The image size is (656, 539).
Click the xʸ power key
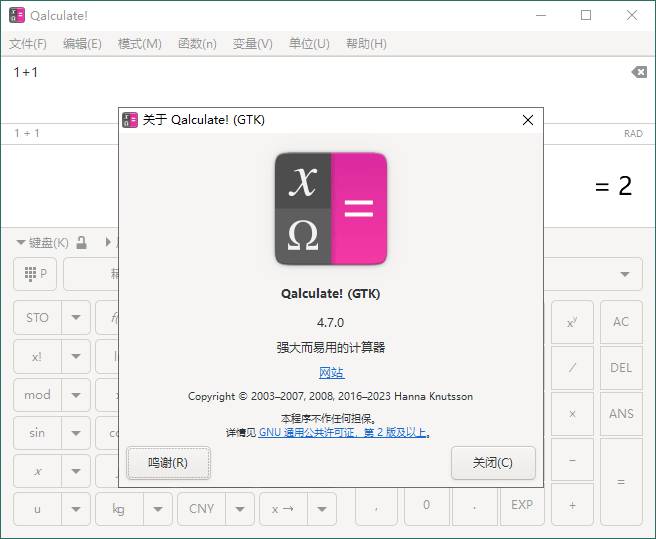[x=572, y=322]
